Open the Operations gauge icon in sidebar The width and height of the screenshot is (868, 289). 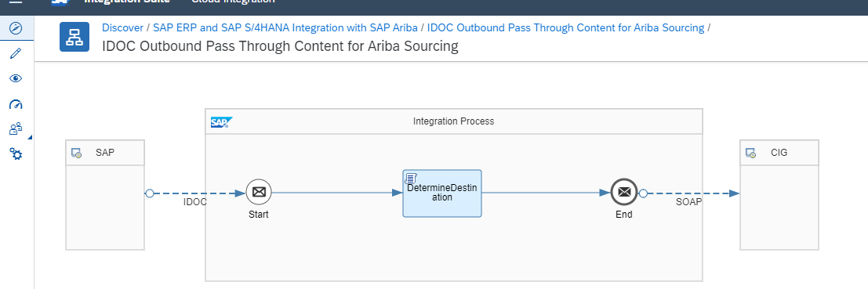click(16, 104)
